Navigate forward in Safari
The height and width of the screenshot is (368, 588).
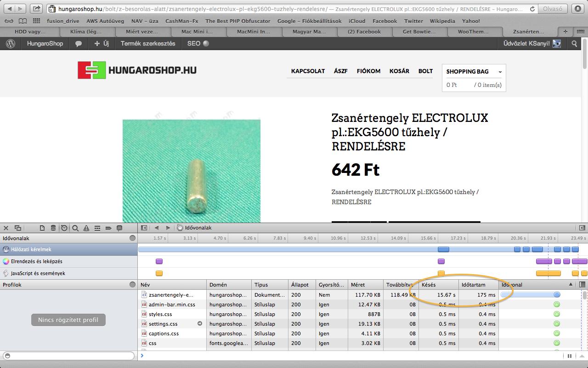point(21,9)
